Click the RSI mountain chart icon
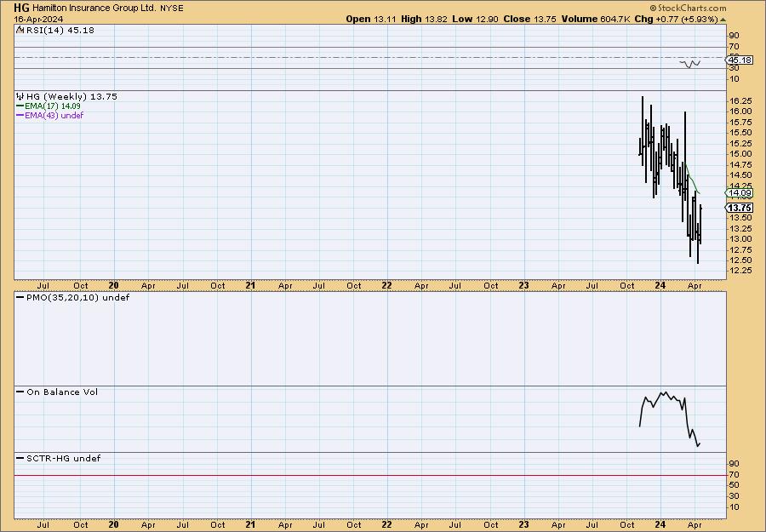 20,30
